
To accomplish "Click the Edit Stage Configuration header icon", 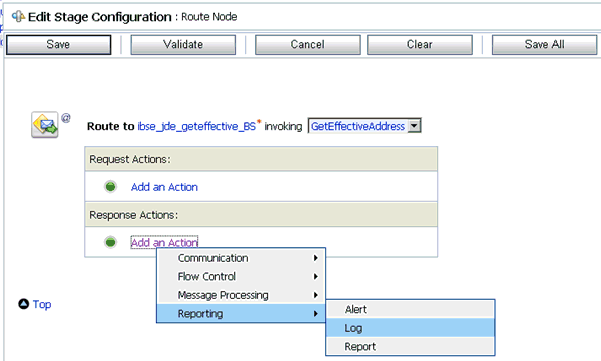I will click(x=18, y=16).
